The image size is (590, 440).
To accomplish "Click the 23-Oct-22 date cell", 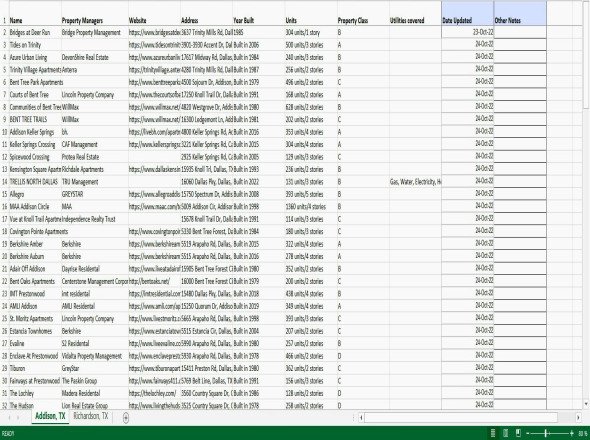I will (468, 32).
